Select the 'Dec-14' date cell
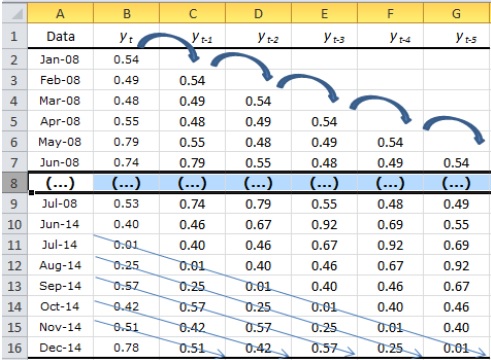Viewport: 491px width, 360px height. coord(60,348)
